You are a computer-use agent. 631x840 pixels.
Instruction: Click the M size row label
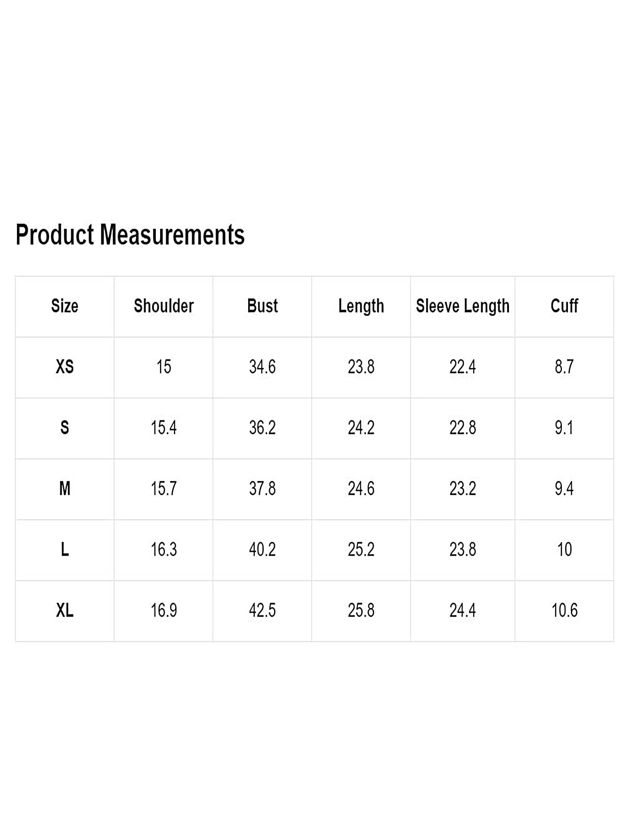pos(65,489)
